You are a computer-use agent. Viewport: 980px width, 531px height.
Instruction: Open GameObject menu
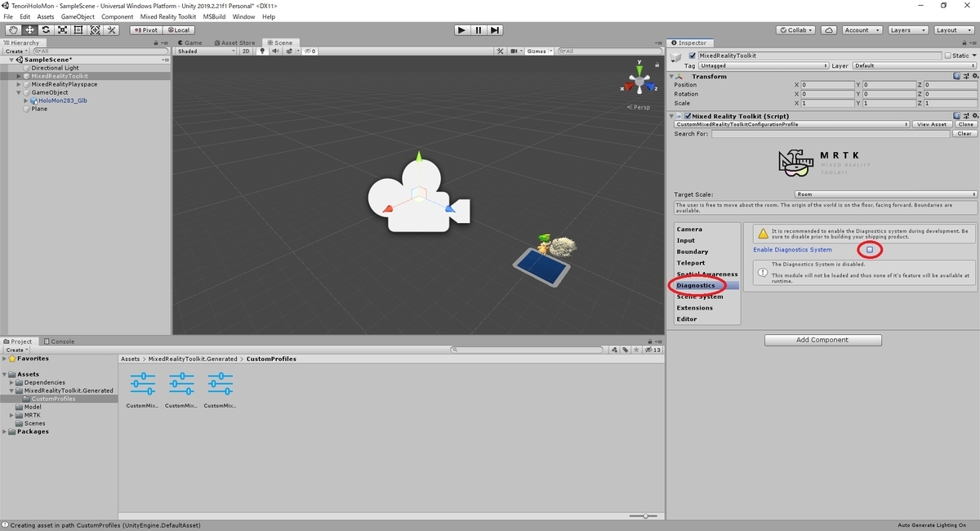(78, 16)
